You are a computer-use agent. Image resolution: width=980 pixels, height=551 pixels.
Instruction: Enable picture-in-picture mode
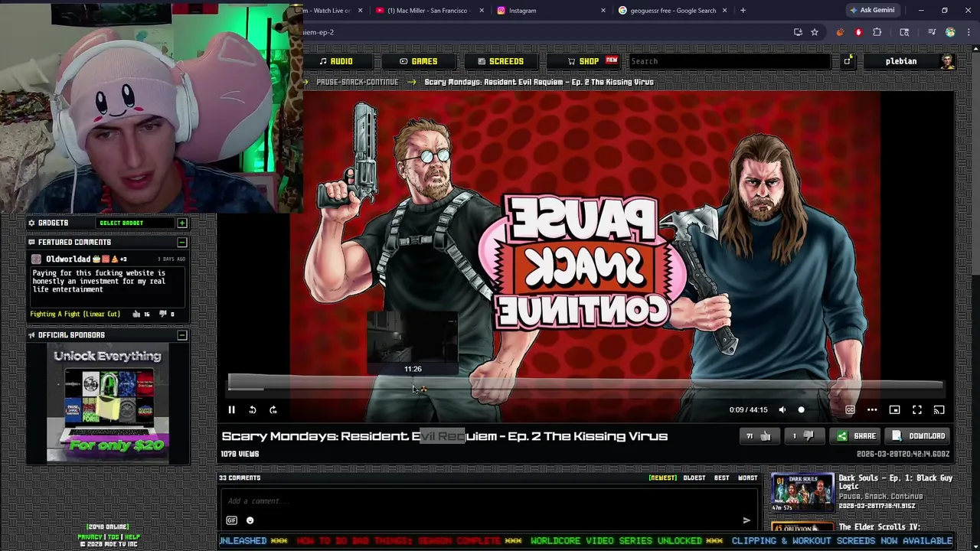tap(894, 410)
